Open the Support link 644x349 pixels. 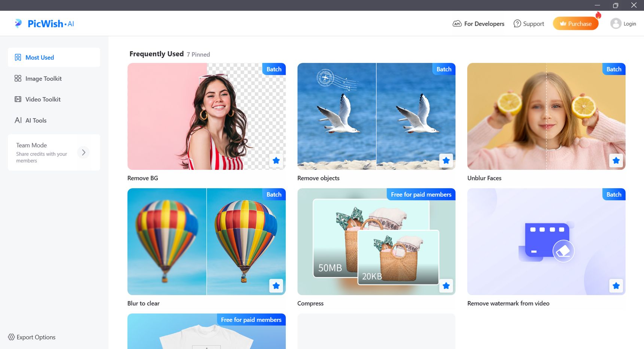tap(529, 24)
